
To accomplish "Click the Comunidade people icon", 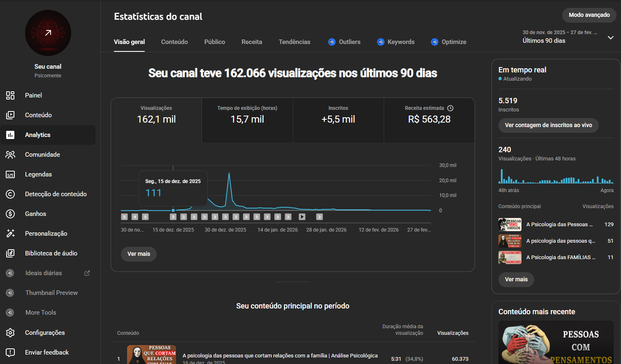I will pyautogui.click(x=10, y=155).
